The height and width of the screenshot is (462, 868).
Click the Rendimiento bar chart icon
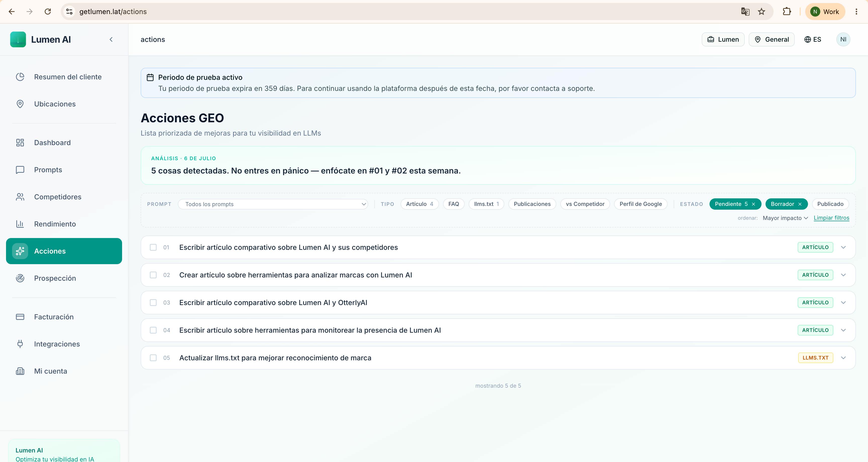[x=20, y=224]
